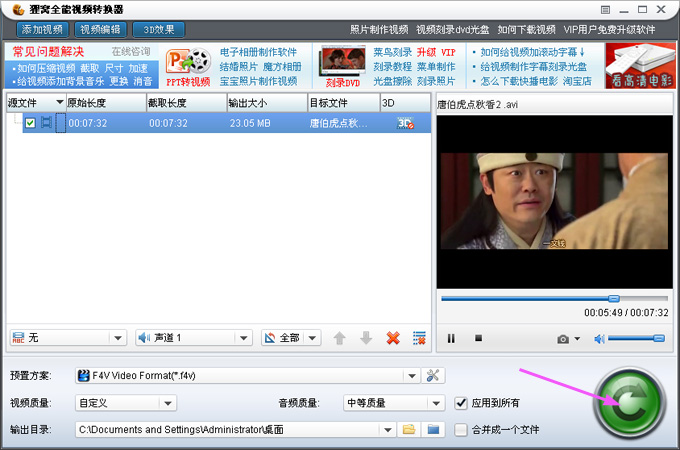Click the green convert start button
Viewport: 680px width, 450px height.
[x=629, y=403]
